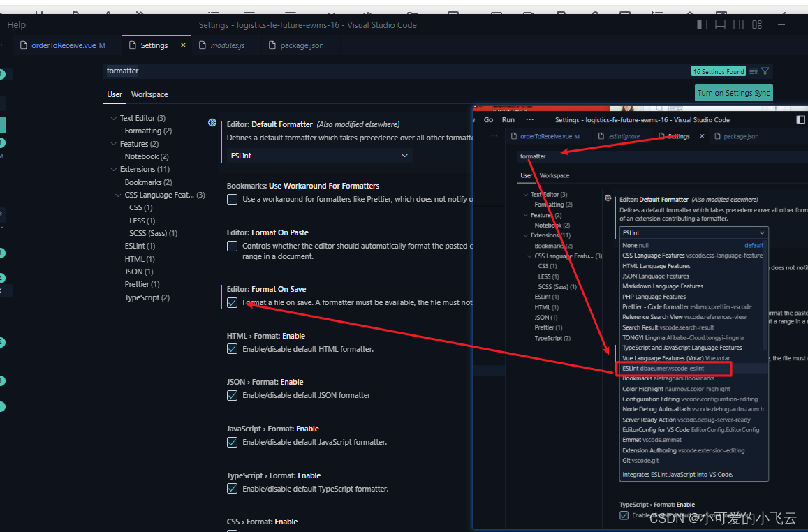
Task: Click the Turn on Settings Sync button
Action: tap(733, 92)
